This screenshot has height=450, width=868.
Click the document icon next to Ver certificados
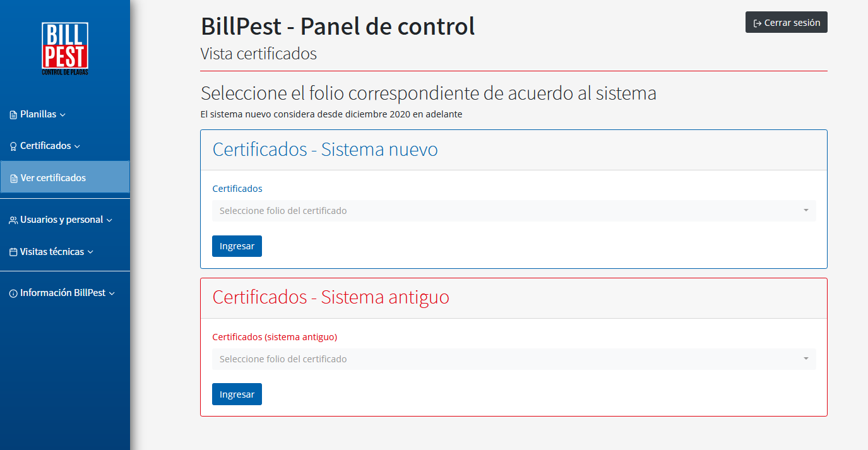14,177
